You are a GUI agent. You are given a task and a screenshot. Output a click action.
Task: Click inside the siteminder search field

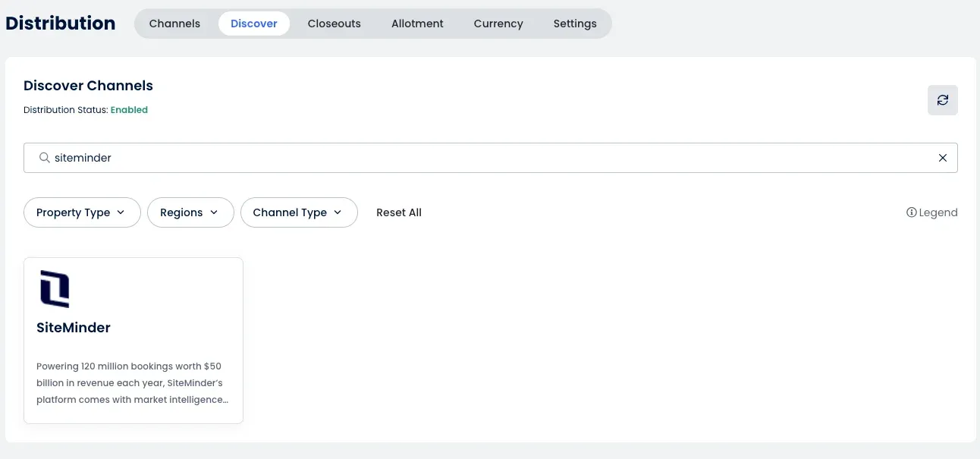tap(303, 157)
